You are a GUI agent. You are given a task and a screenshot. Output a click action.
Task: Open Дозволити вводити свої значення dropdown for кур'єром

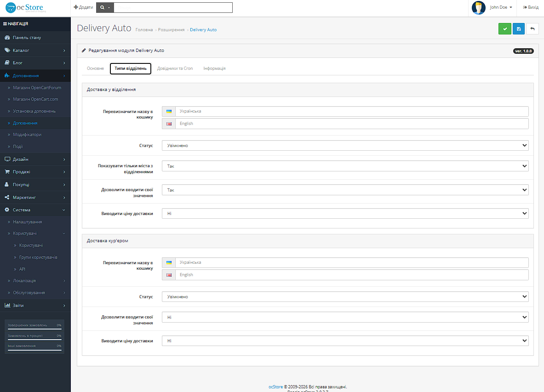click(x=345, y=317)
